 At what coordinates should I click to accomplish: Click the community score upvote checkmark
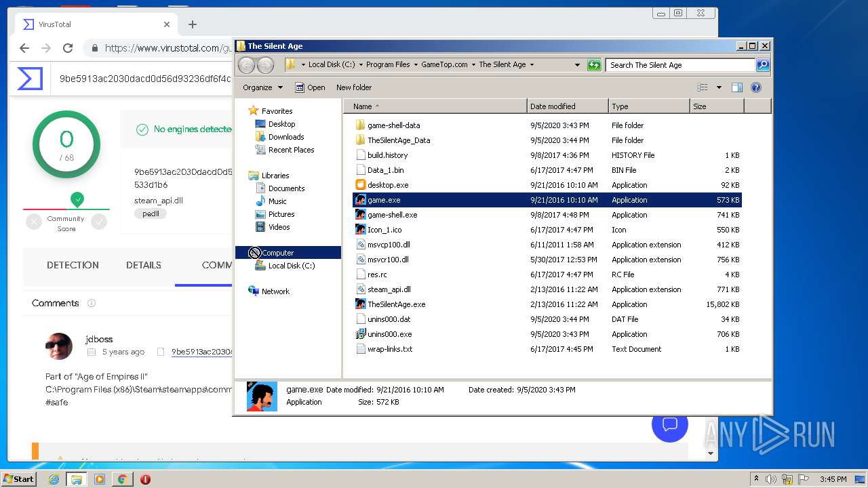point(100,221)
